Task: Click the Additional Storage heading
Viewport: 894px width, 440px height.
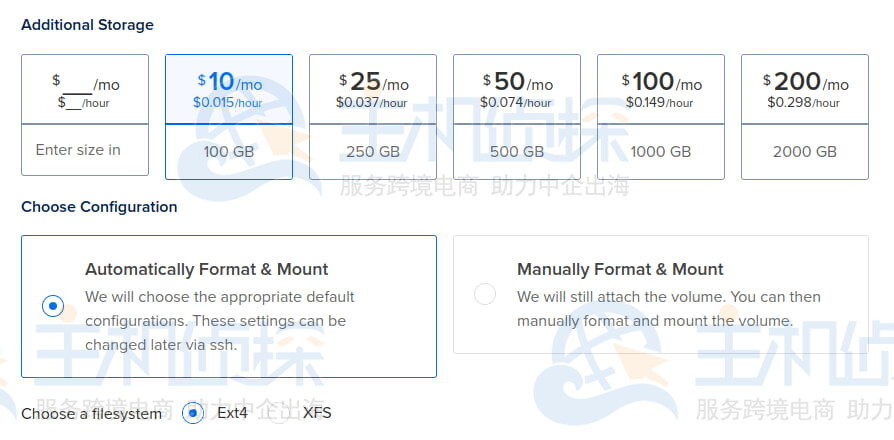Action: click(88, 24)
